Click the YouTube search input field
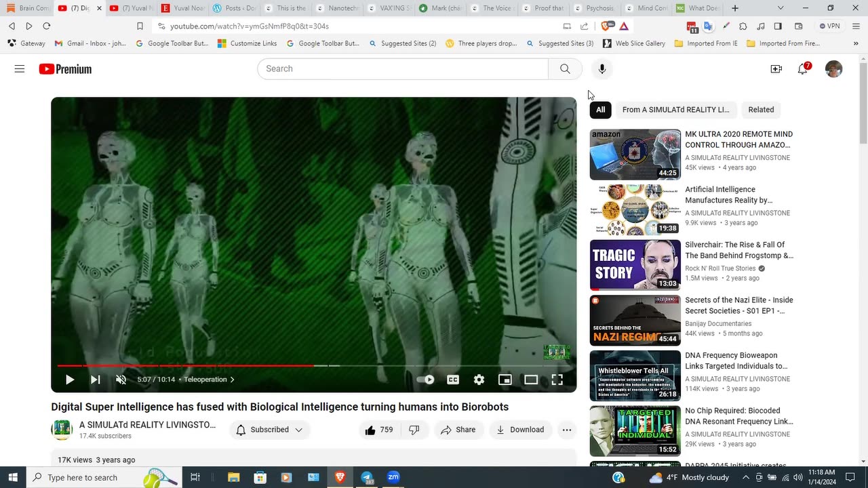Viewport: 868px width, 488px height. (x=403, y=68)
